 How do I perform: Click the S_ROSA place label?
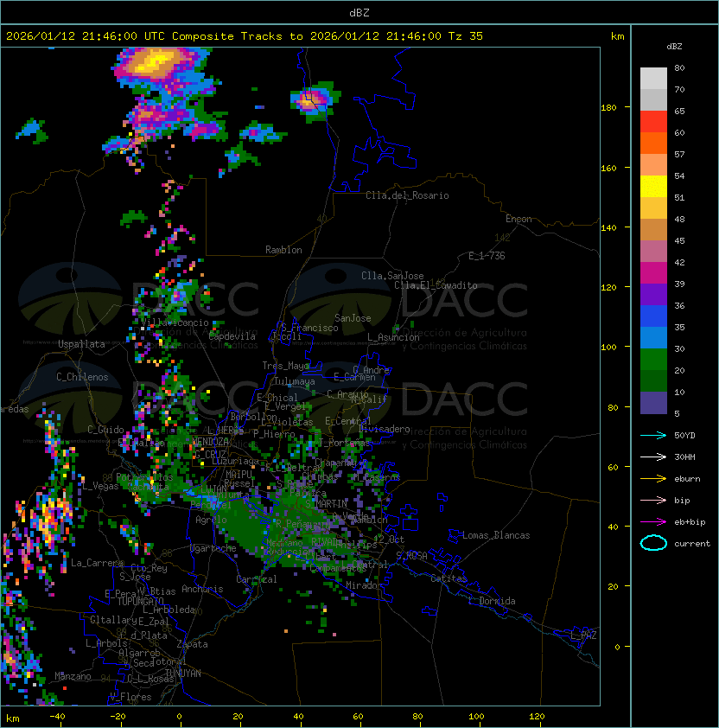tap(411, 556)
